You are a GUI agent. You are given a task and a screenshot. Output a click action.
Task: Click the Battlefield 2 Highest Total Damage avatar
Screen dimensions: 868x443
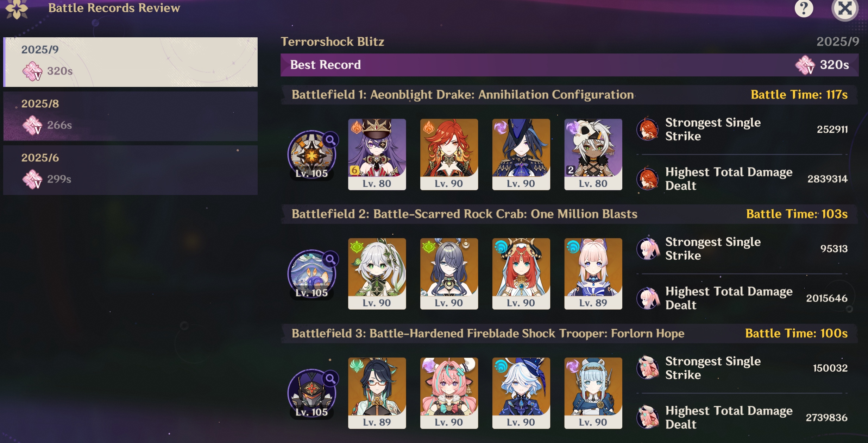tap(648, 298)
